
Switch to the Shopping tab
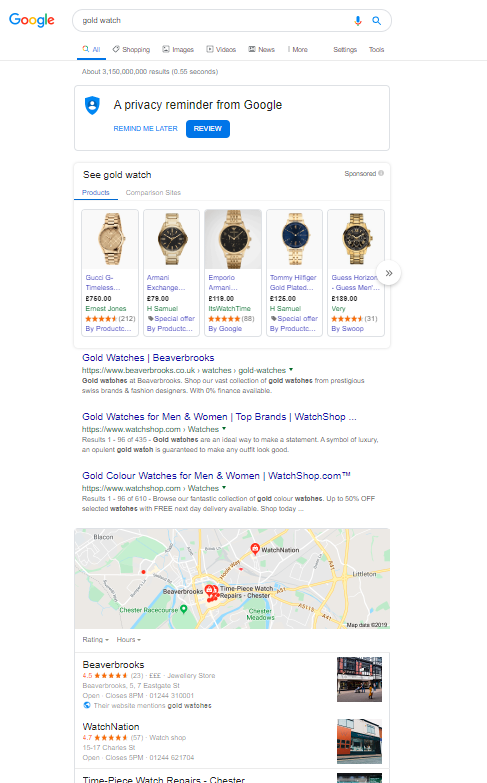point(131,49)
